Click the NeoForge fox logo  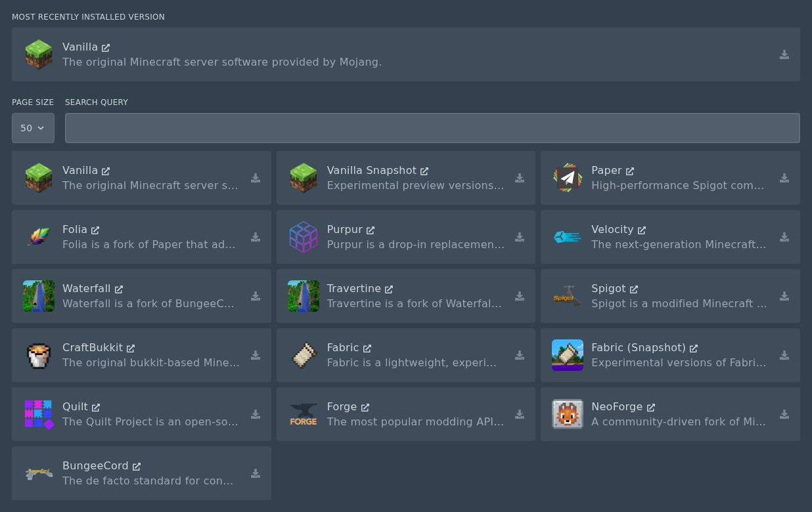(568, 414)
